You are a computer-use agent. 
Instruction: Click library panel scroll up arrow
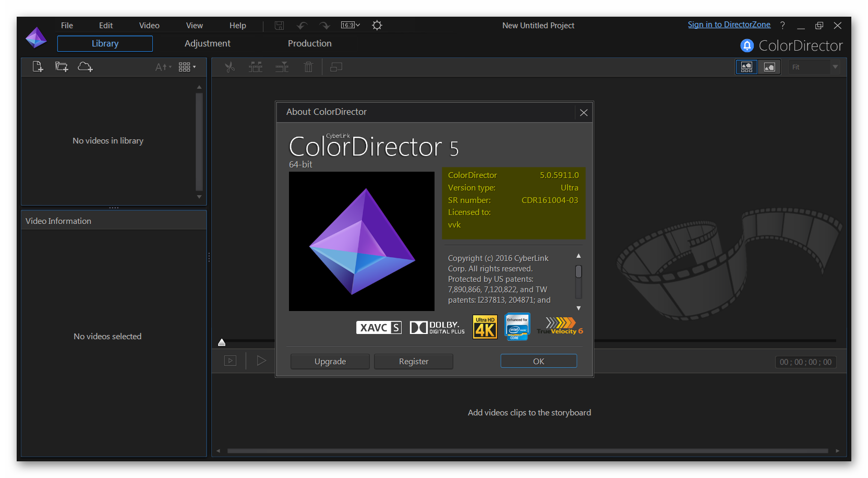(x=199, y=87)
